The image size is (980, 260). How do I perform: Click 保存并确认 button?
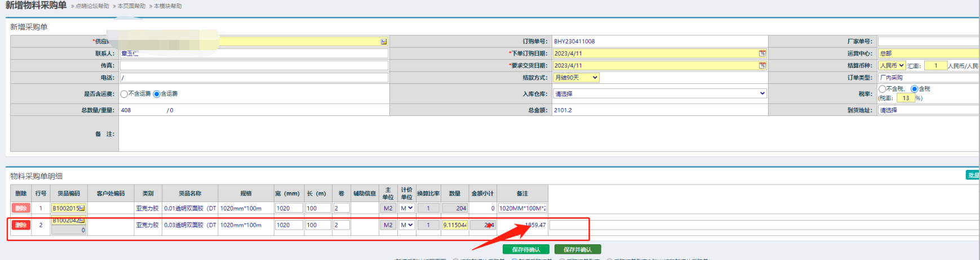578,249
